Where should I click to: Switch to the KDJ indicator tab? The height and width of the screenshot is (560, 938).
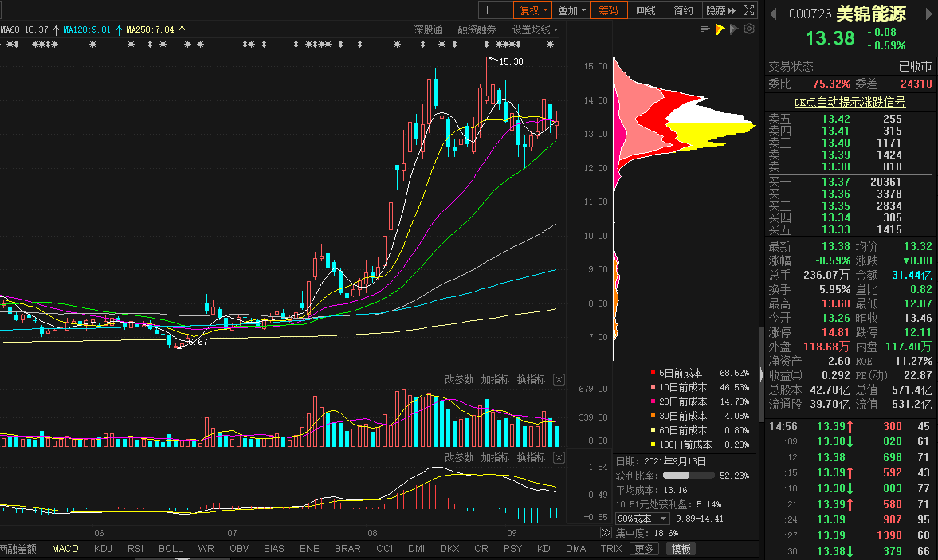[103, 549]
